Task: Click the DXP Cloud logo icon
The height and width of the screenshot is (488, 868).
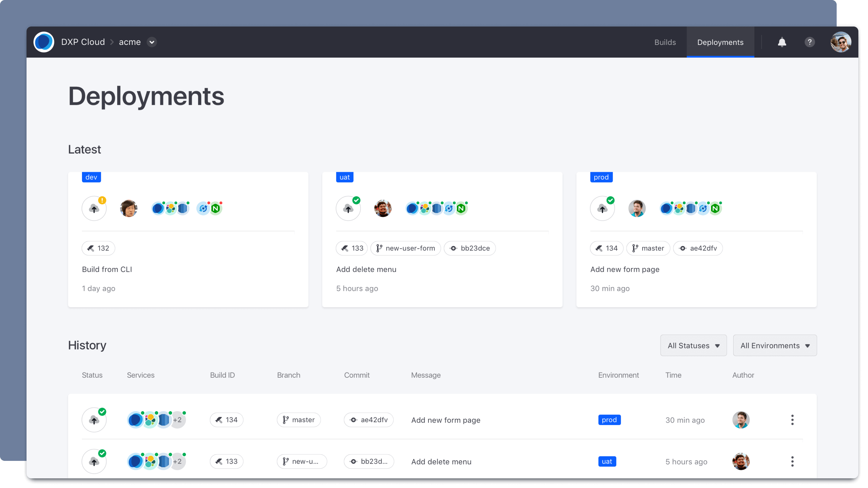Action: coord(44,42)
